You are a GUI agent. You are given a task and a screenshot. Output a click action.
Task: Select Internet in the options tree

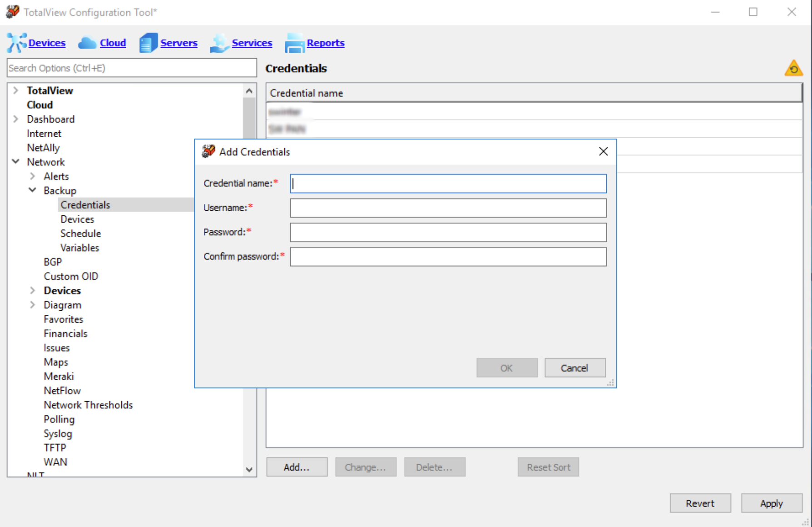pyautogui.click(x=44, y=133)
